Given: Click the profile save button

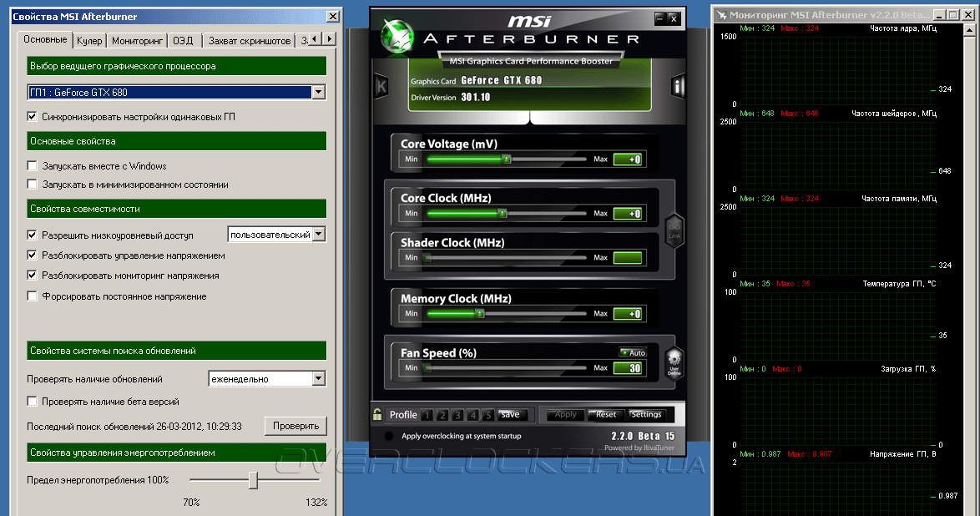Looking at the screenshot, I should (x=511, y=414).
